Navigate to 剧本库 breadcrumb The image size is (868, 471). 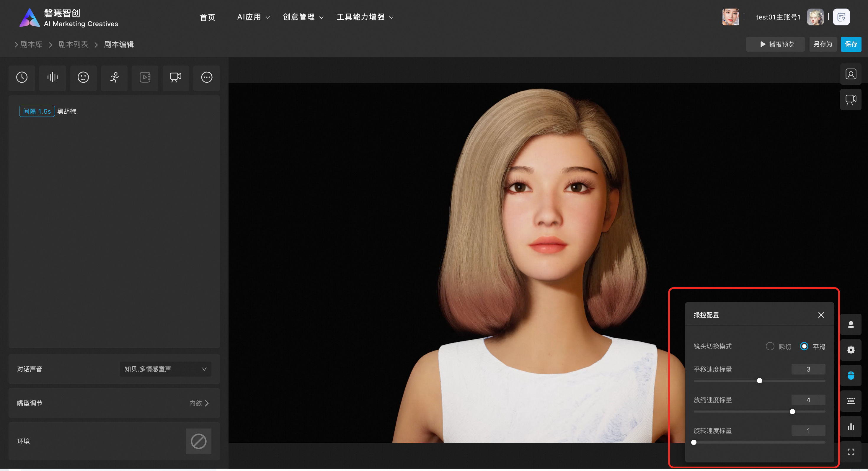pos(31,45)
